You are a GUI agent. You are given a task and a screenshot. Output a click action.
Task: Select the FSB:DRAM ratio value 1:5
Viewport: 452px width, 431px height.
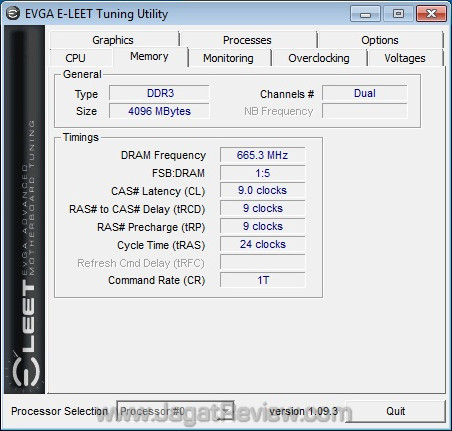(263, 173)
